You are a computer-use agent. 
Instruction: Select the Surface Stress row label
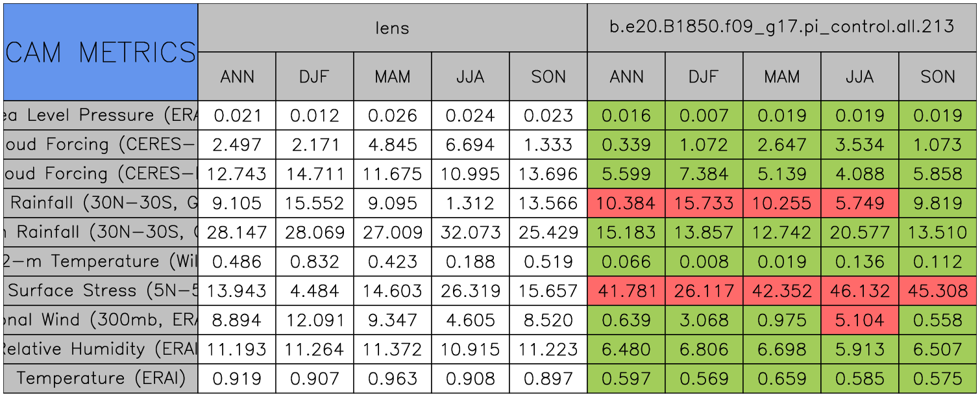tap(101, 291)
